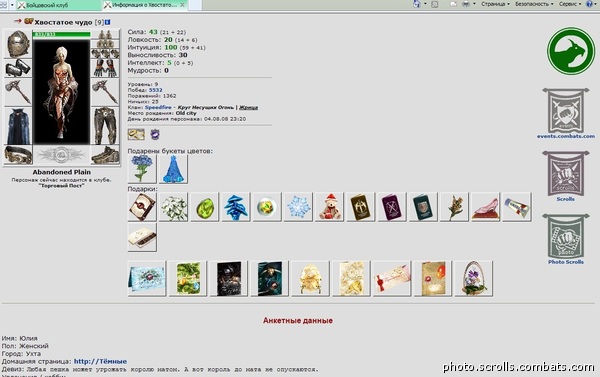Open the http://Тёмные homepage link
This screenshot has width=600, height=377.
pyautogui.click(x=100, y=361)
